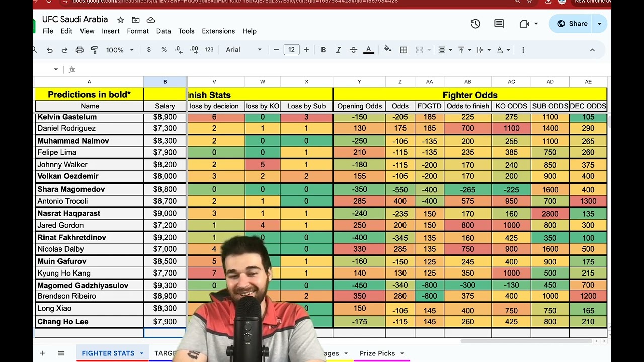Open the name box dropdown arrow
Viewport: 644px width, 362px height.
[x=56, y=69]
